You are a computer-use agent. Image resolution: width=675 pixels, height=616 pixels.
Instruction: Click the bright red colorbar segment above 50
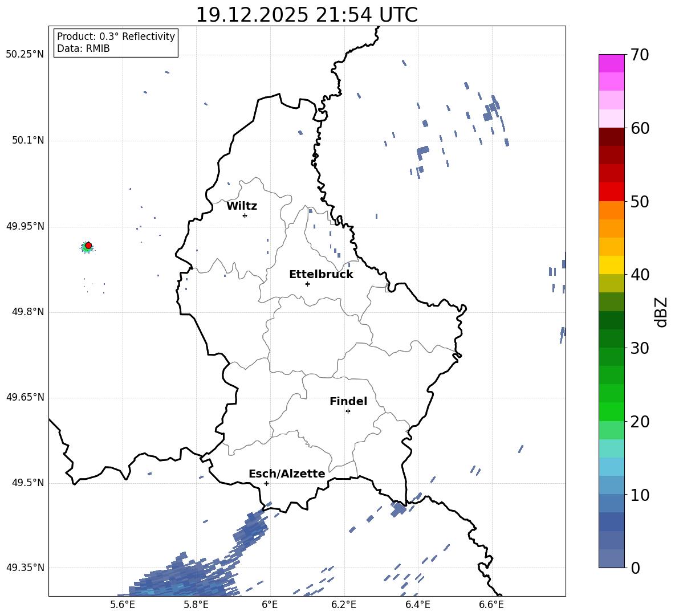click(x=612, y=192)
